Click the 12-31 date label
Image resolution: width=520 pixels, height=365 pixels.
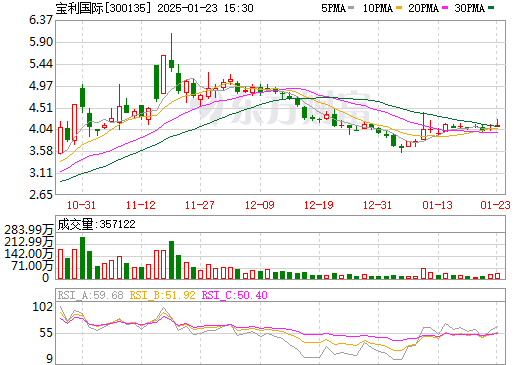[377, 205]
